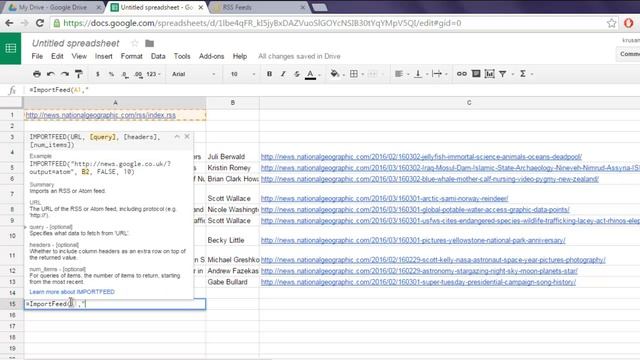
Task: Toggle bold formatting
Action: point(269,74)
